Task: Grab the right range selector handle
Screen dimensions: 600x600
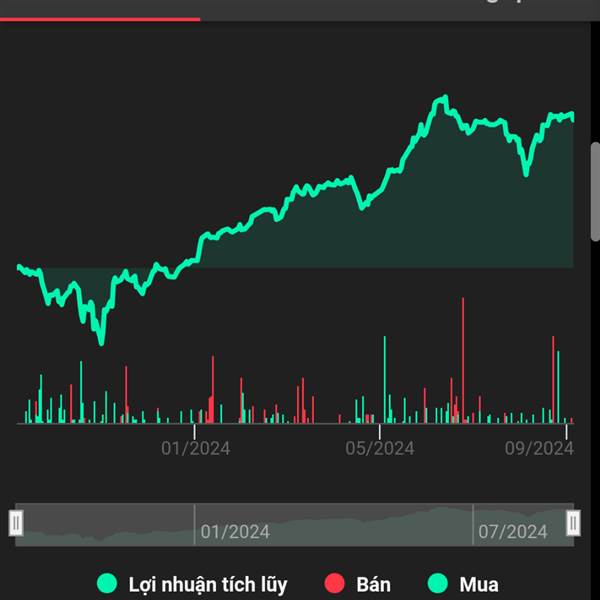Action: click(573, 523)
